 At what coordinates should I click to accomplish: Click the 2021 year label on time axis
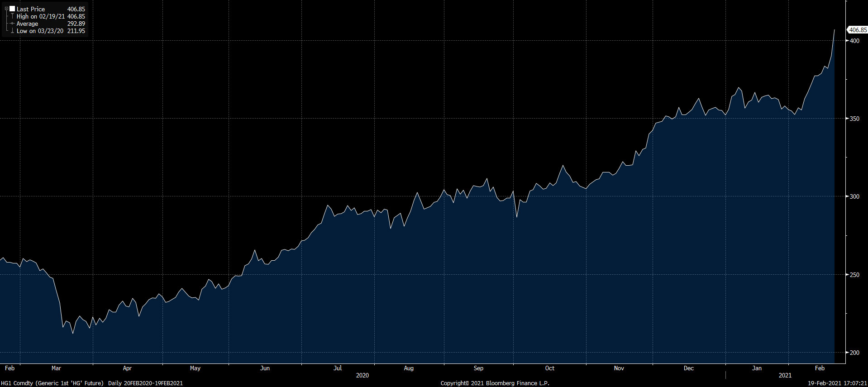[785, 375]
